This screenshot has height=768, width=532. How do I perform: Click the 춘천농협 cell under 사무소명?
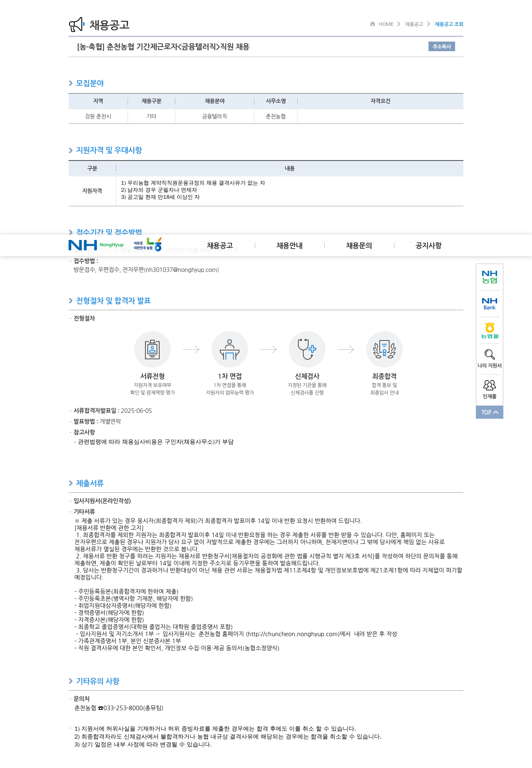(276, 116)
